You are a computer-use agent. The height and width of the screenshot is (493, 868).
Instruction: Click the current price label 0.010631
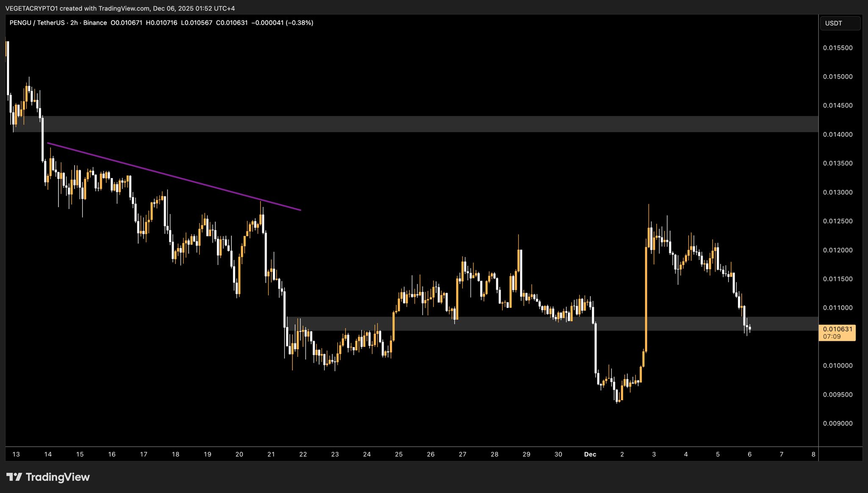[837, 329]
